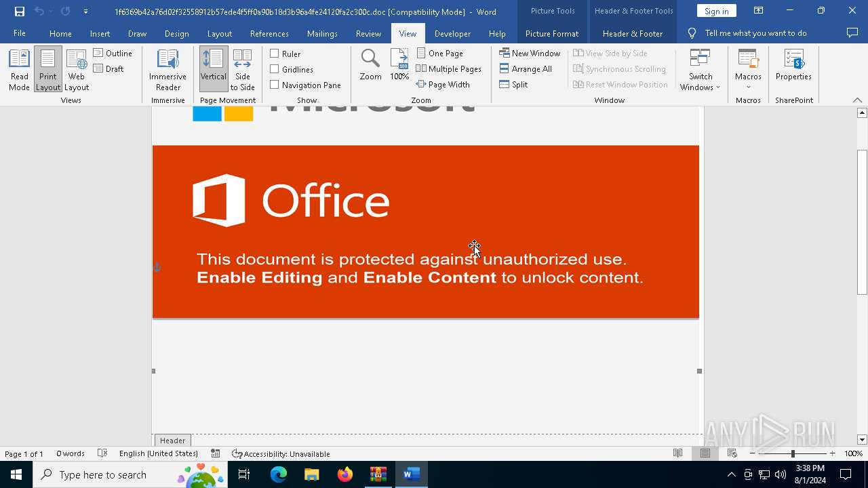Click the zoom out minus button
This screenshot has height=488, width=868.
pos(753,453)
